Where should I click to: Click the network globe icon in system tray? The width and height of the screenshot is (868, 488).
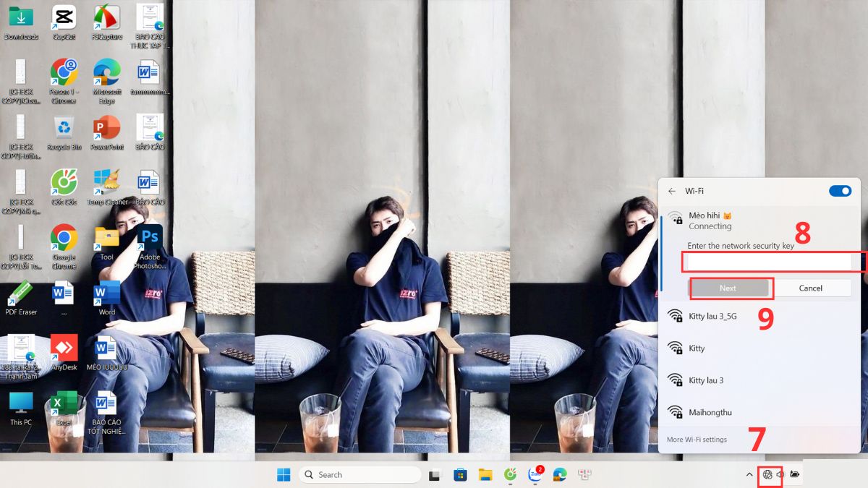point(767,475)
